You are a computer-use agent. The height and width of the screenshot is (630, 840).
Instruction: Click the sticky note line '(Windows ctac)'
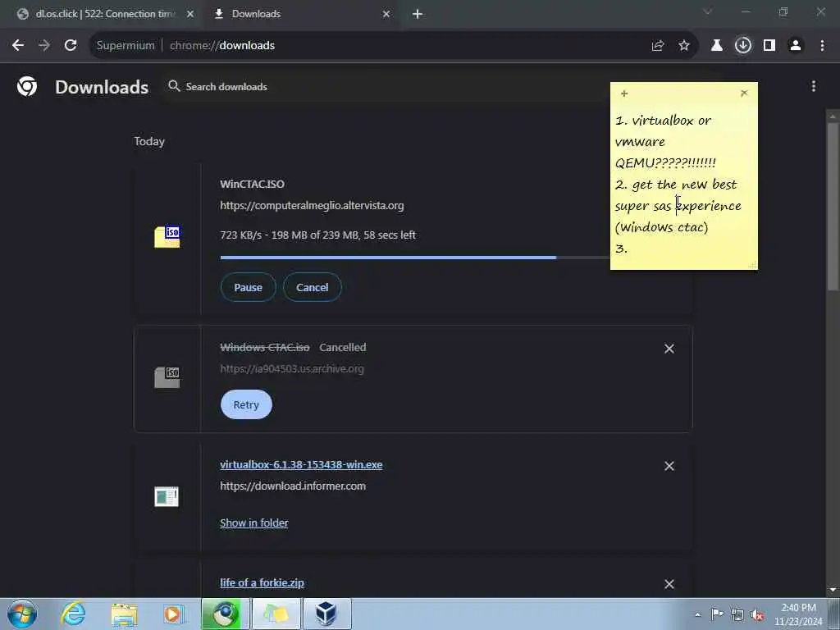(x=662, y=227)
